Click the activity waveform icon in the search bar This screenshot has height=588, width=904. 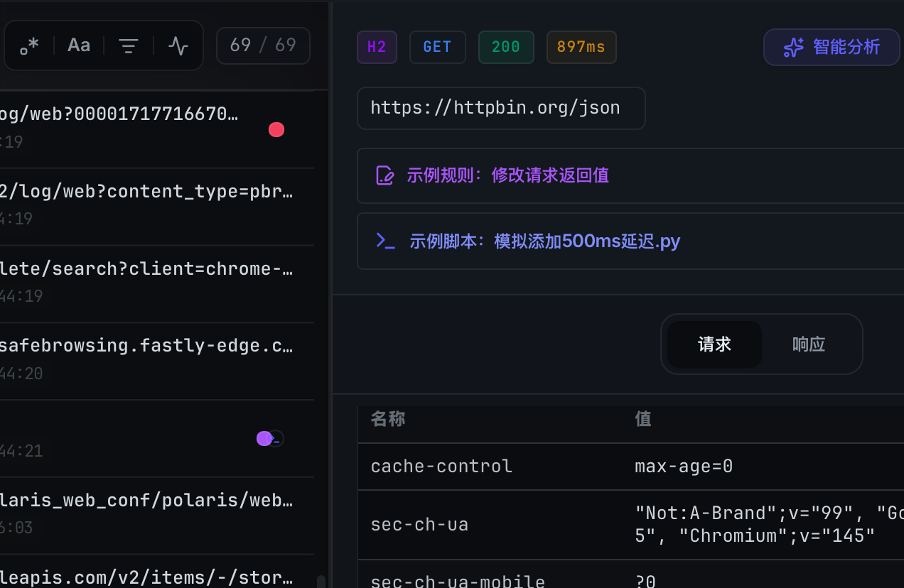coord(177,45)
